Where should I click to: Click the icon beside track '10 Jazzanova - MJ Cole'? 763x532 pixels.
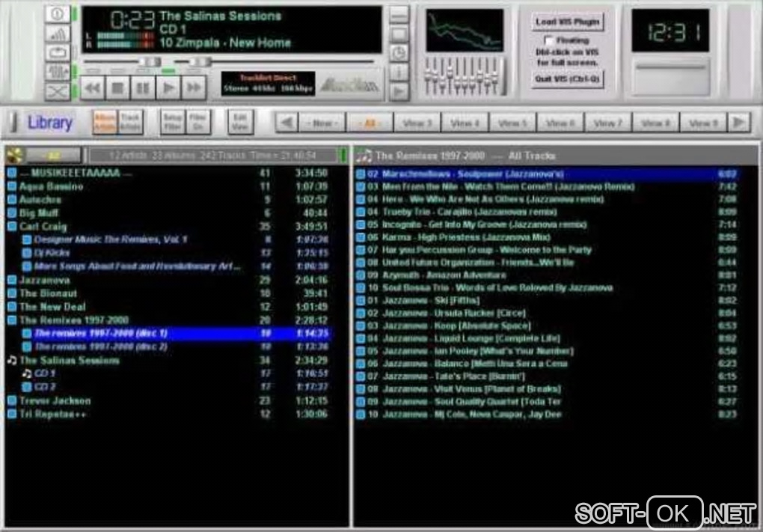click(x=361, y=415)
